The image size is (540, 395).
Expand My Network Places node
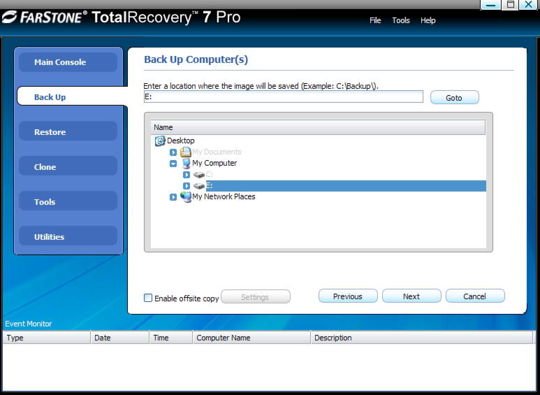coord(173,197)
